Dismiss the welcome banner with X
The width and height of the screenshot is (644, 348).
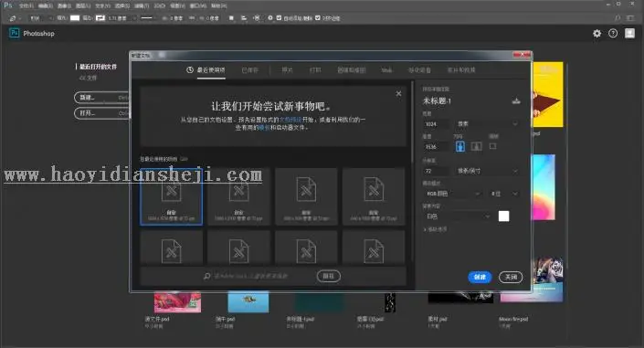click(x=398, y=94)
